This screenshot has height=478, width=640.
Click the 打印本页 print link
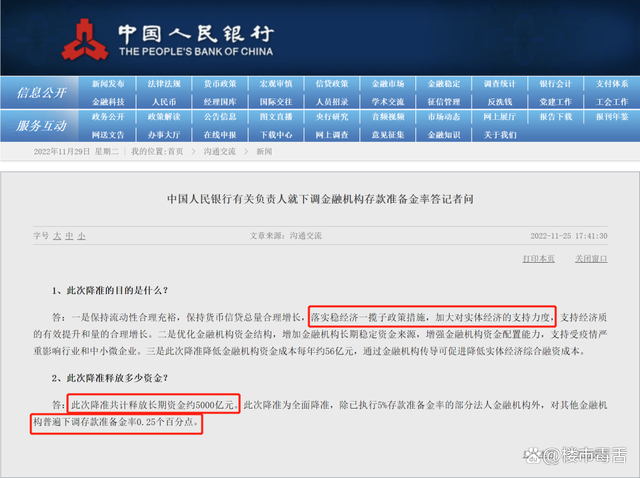tap(540, 259)
